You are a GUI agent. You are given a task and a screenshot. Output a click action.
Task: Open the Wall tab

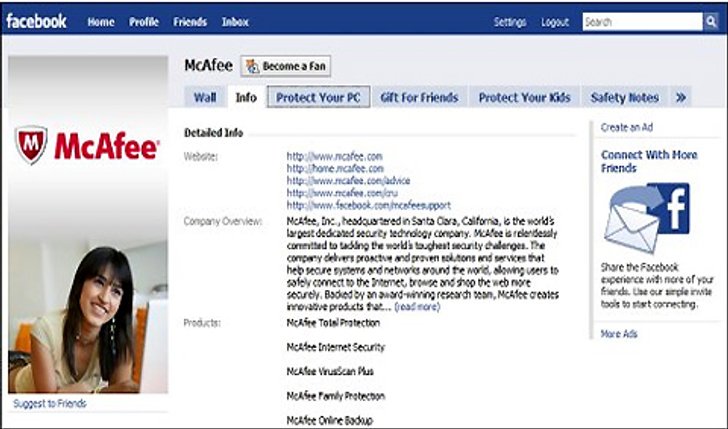pos(205,98)
